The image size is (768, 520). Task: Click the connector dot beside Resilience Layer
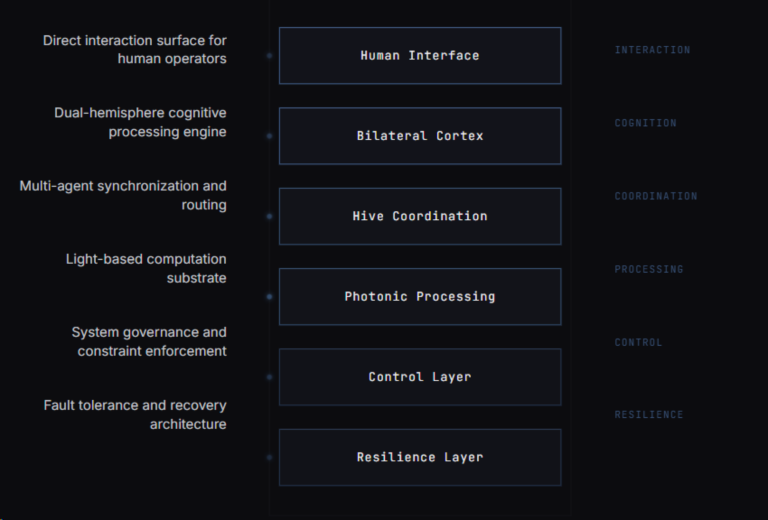[x=269, y=457]
